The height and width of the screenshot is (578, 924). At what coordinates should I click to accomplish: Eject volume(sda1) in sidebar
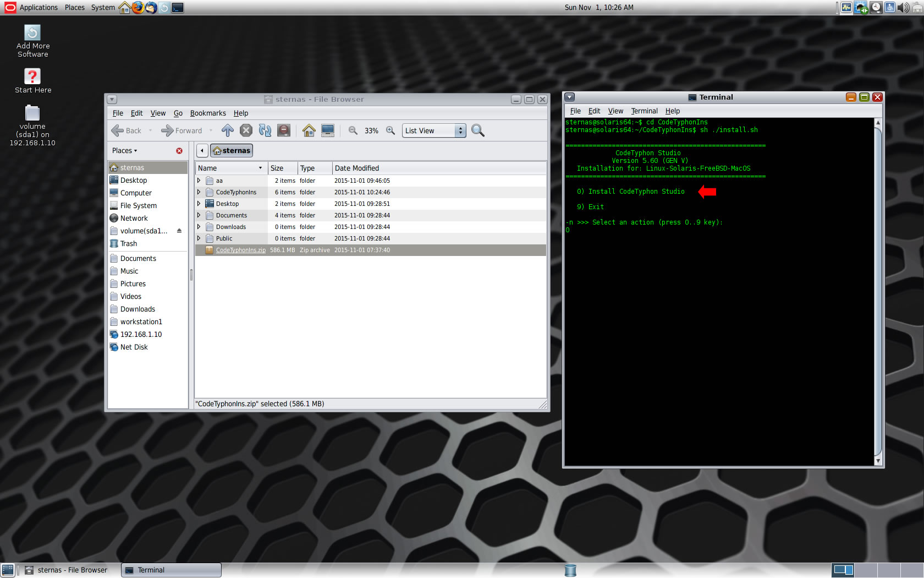click(x=179, y=231)
